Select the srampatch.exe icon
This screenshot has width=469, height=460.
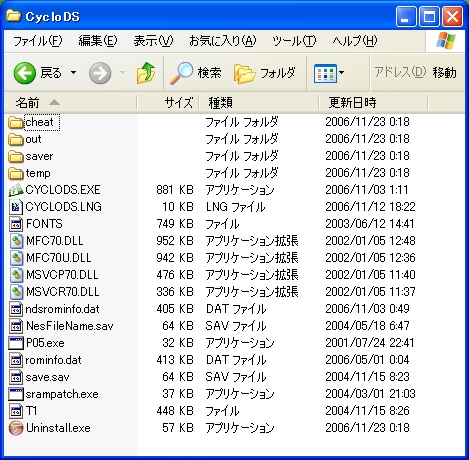16,394
